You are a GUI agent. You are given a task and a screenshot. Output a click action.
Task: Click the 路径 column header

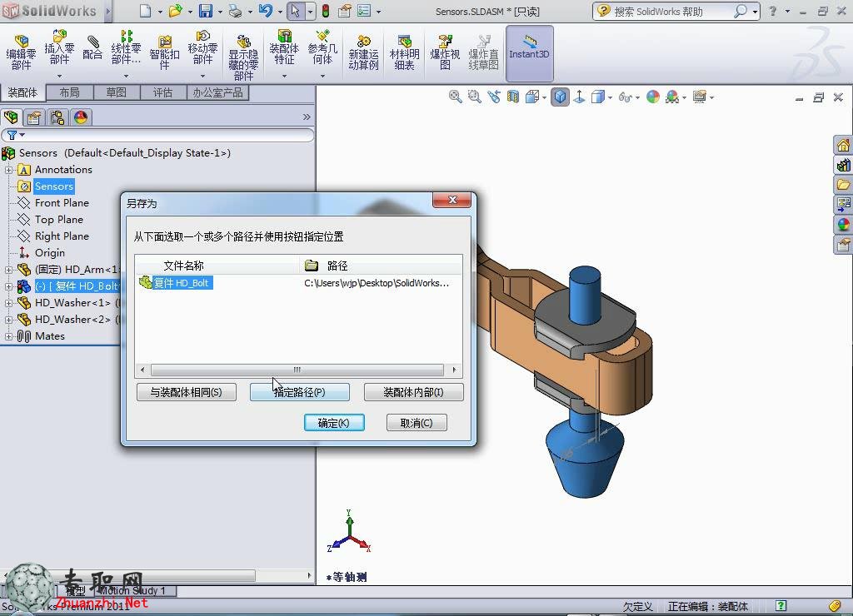[381, 266]
